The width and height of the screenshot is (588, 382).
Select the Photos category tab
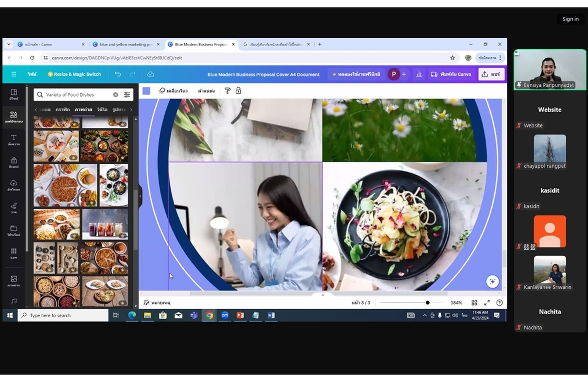pyautogui.click(x=83, y=109)
